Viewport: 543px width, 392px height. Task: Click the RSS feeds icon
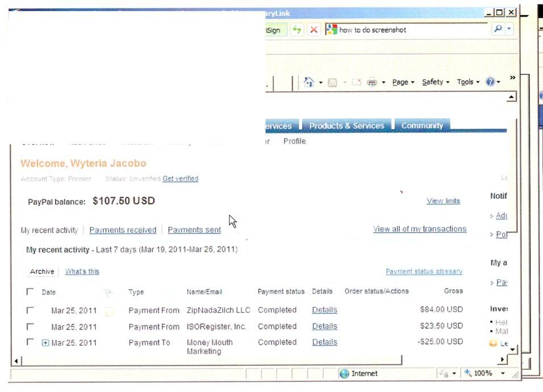[x=332, y=82]
